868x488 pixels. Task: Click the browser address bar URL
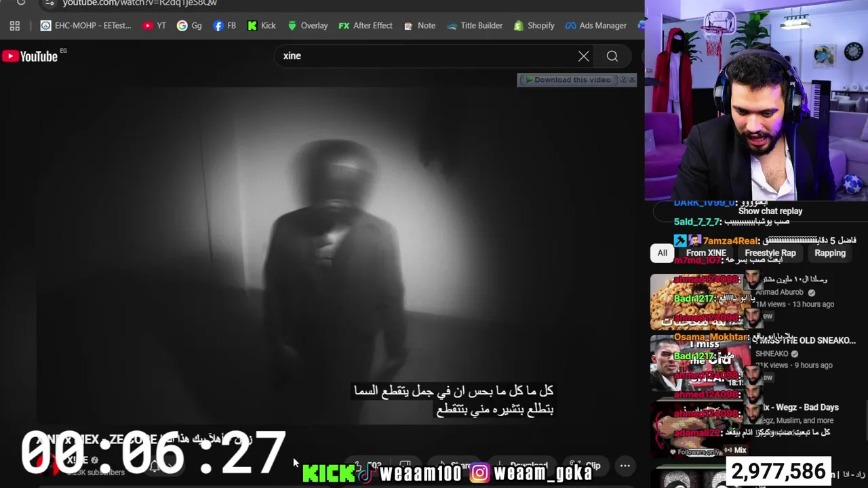(140, 3)
